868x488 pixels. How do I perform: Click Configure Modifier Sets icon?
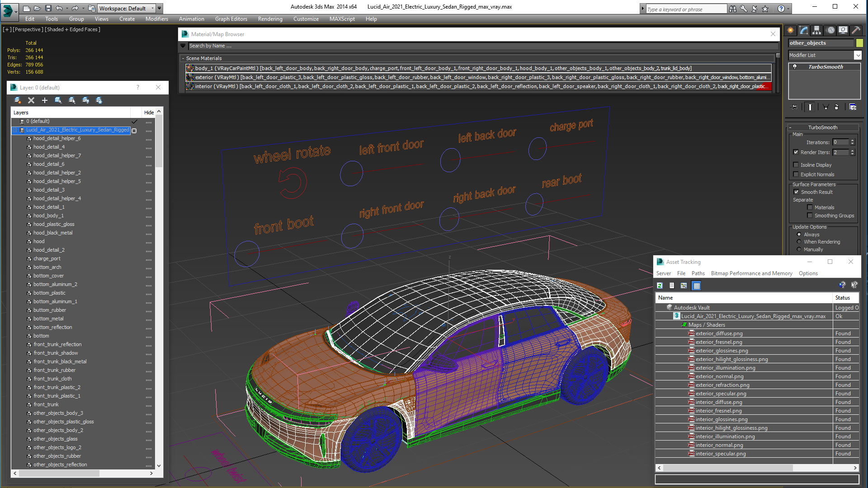coord(853,107)
